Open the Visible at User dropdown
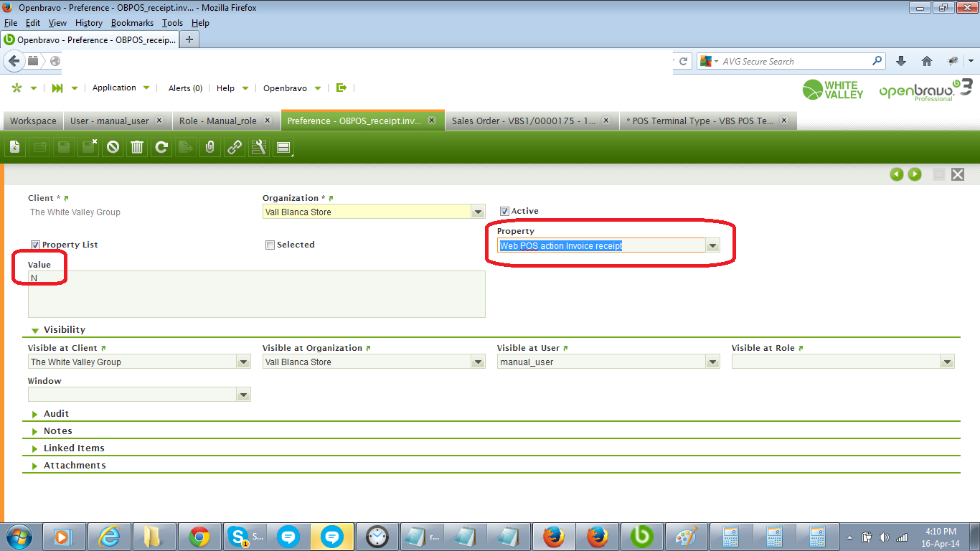This screenshot has height=551, width=980. pyautogui.click(x=712, y=362)
